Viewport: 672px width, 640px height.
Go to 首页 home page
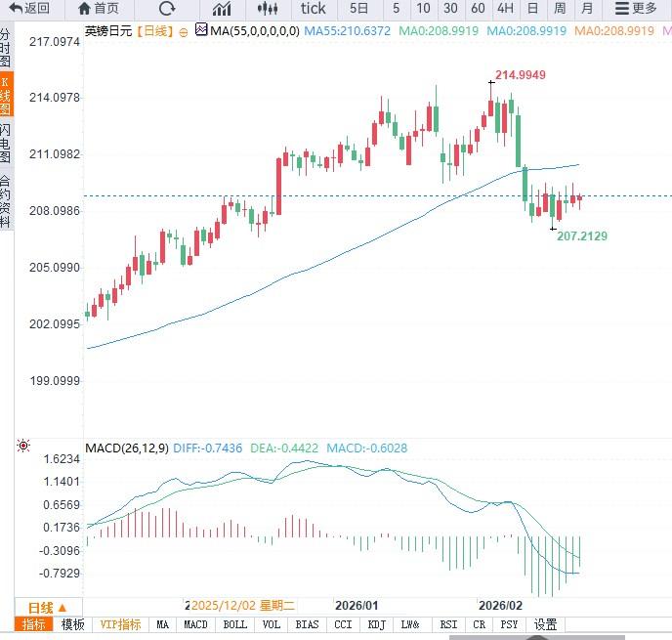[98, 9]
